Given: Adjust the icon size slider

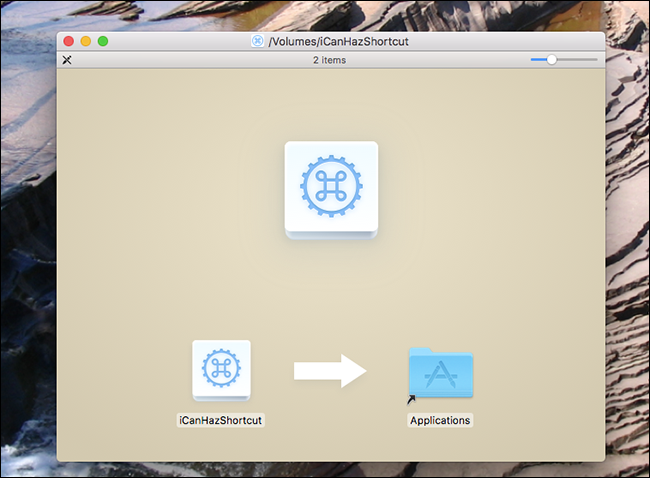Looking at the screenshot, I should [564, 60].
